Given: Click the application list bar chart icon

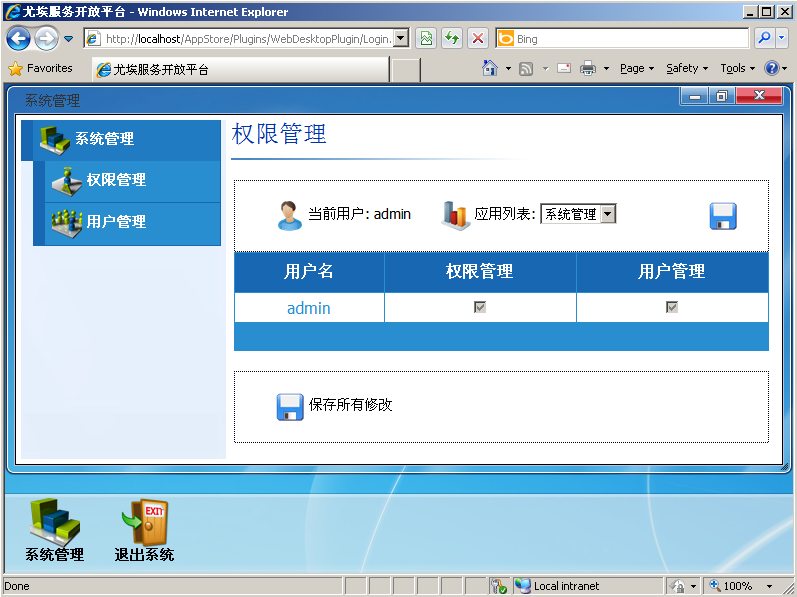Looking at the screenshot, I should pyautogui.click(x=455, y=215).
